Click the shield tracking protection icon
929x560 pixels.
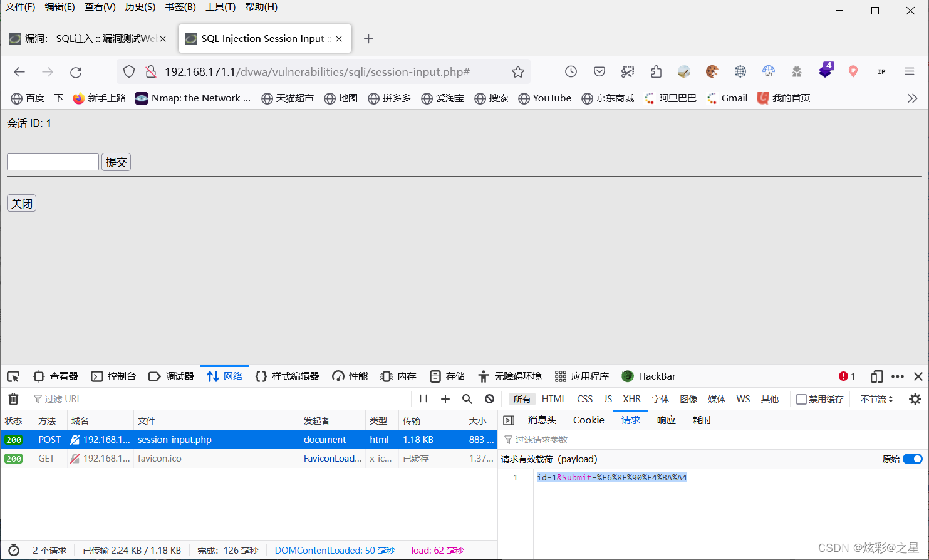click(x=129, y=72)
